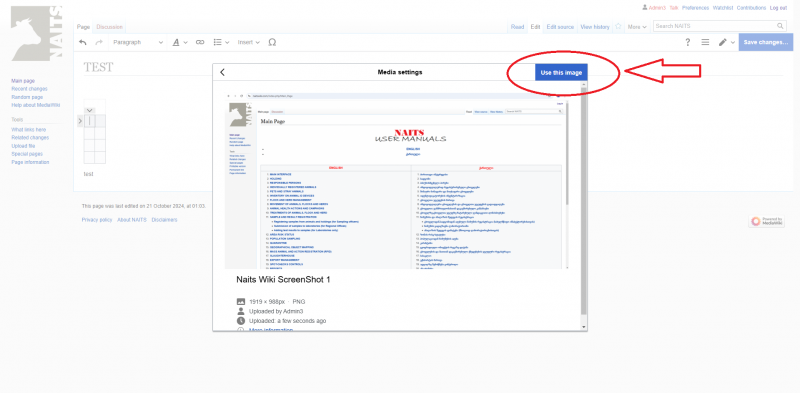The height and width of the screenshot is (393, 800).
Task: Go to Main page in sidebar
Action: click(23, 81)
